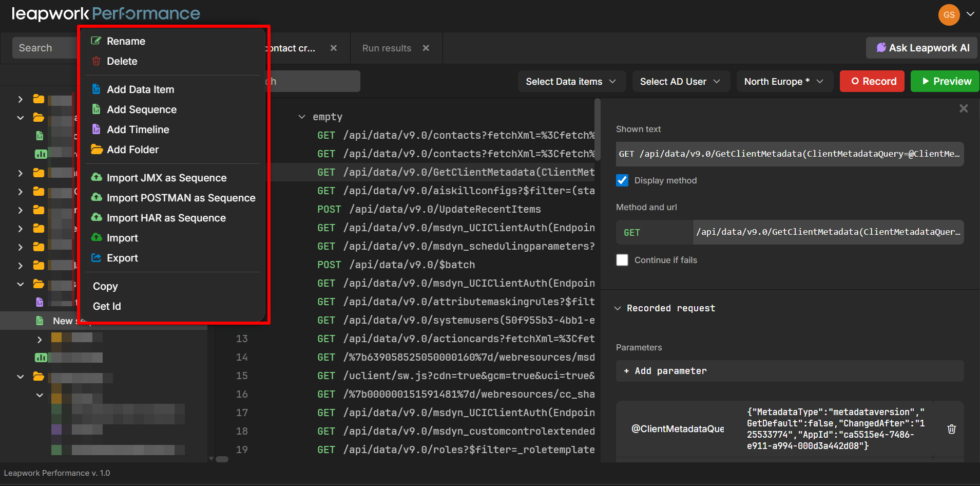Click the purple Add Timeline icon
This screenshot has width=980, height=486.
click(x=96, y=129)
